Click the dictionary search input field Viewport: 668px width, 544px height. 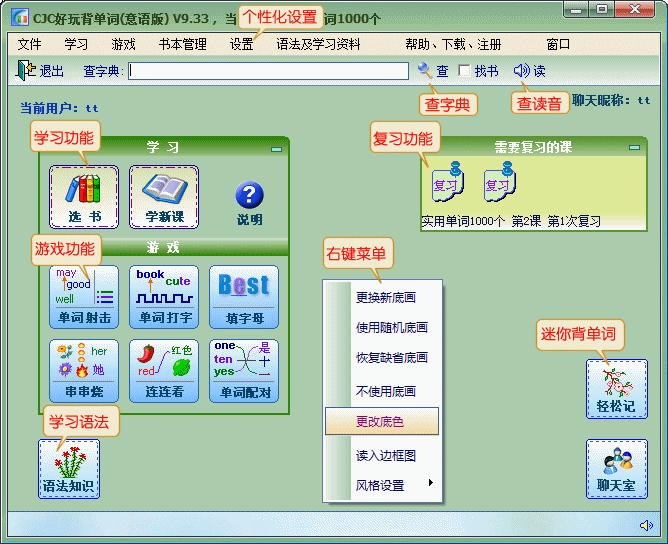point(268,71)
